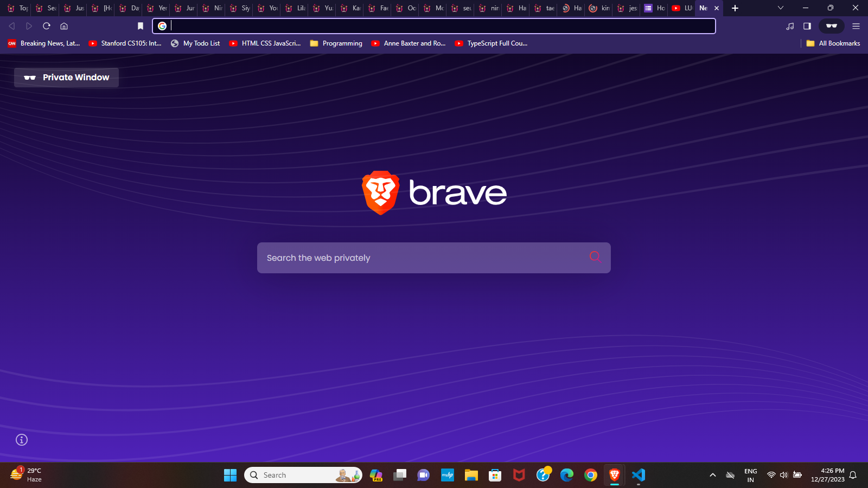Go back using the back arrow
The width and height of the screenshot is (868, 488).
[11, 26]
